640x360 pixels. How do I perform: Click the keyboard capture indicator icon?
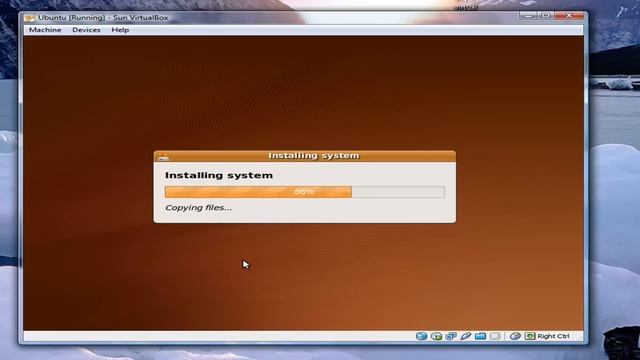click(x=530, y=336)
